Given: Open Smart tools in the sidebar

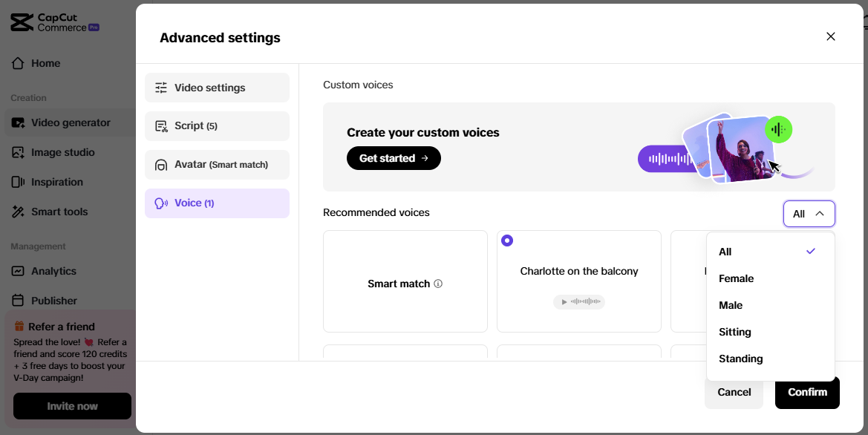Looking at the screenshot, I should click(x=70, y=212).
